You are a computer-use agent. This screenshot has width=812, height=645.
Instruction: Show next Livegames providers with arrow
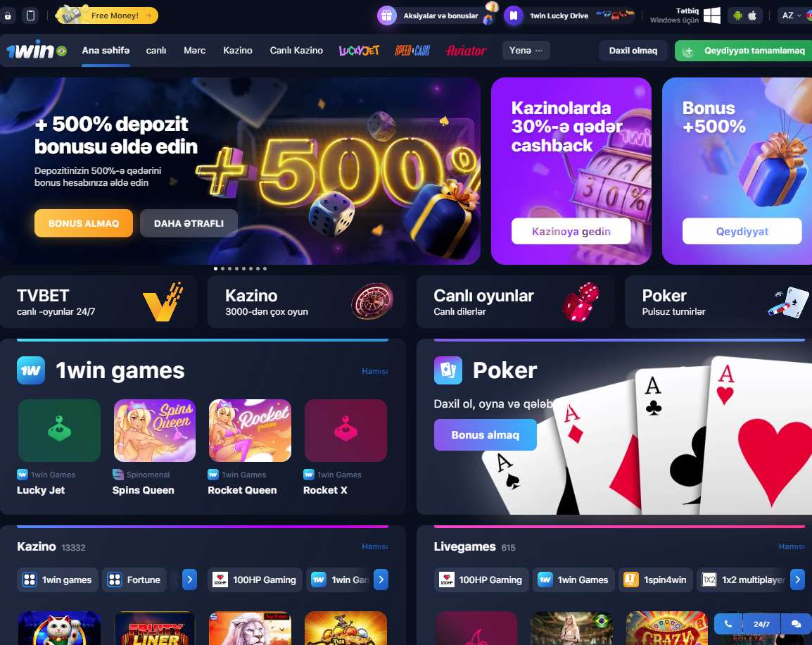coord(797,580)
